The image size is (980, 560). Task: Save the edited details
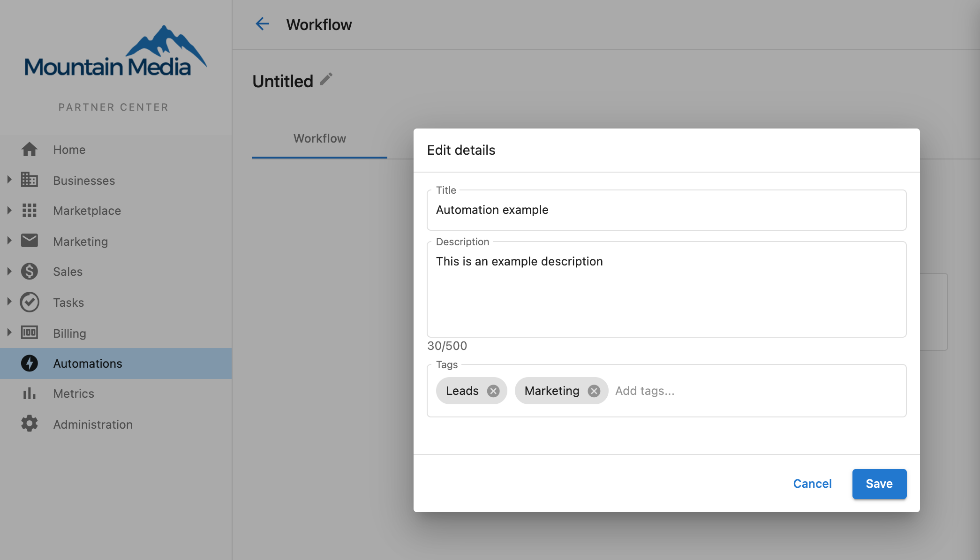coord(879,484)
